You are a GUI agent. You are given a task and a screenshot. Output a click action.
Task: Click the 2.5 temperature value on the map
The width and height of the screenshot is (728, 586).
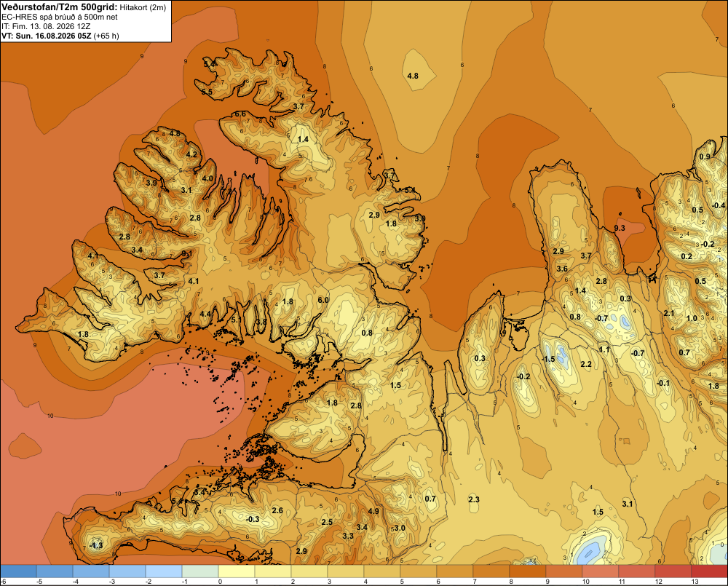[327, 522]
